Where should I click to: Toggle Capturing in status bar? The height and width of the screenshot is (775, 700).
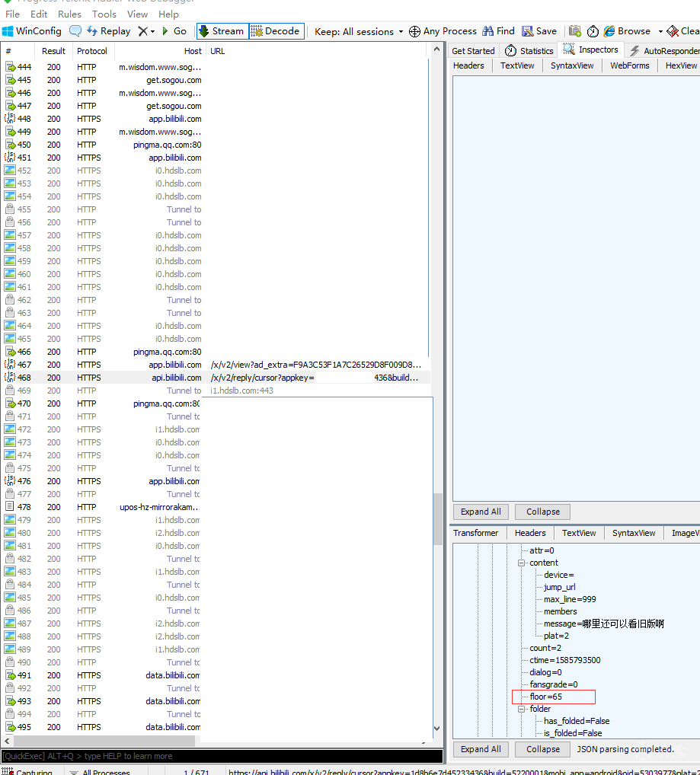[x=27, y=771]
